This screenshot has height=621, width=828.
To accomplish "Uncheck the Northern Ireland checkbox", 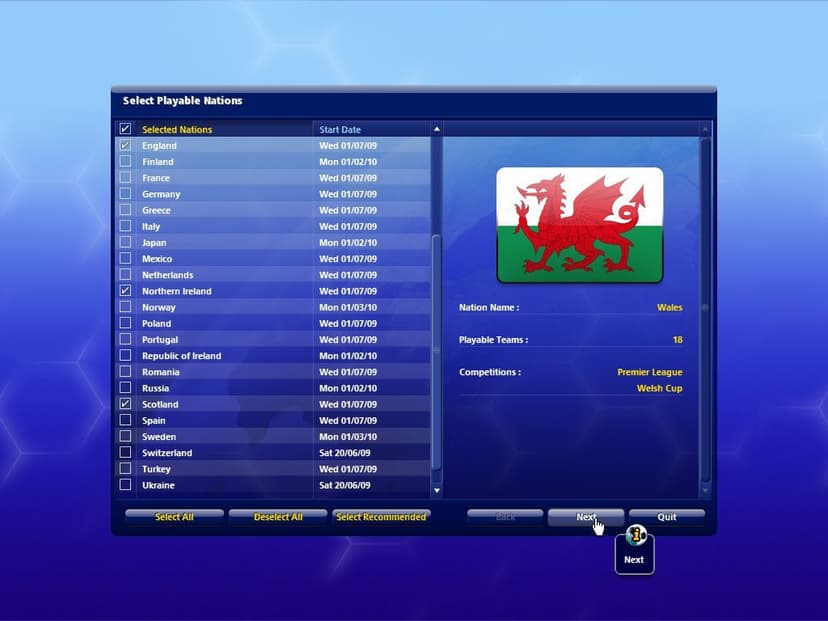I will click(125, 290).
